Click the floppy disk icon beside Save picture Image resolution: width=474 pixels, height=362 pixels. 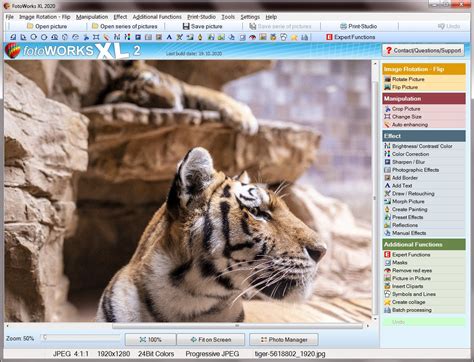[x=186, y=26]
